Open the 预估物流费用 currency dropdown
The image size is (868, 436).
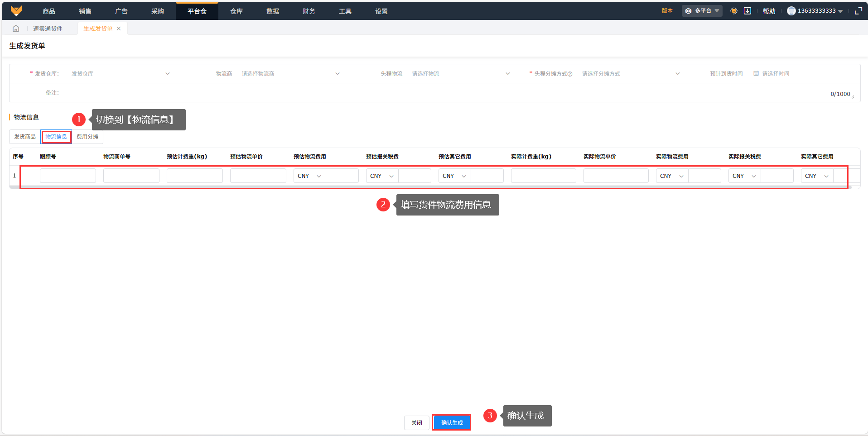click(310, 176)
